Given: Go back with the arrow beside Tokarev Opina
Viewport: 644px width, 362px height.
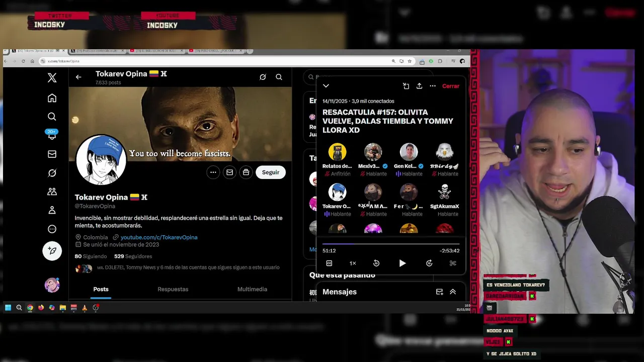Looking at the screenshot, I should 78,77.
